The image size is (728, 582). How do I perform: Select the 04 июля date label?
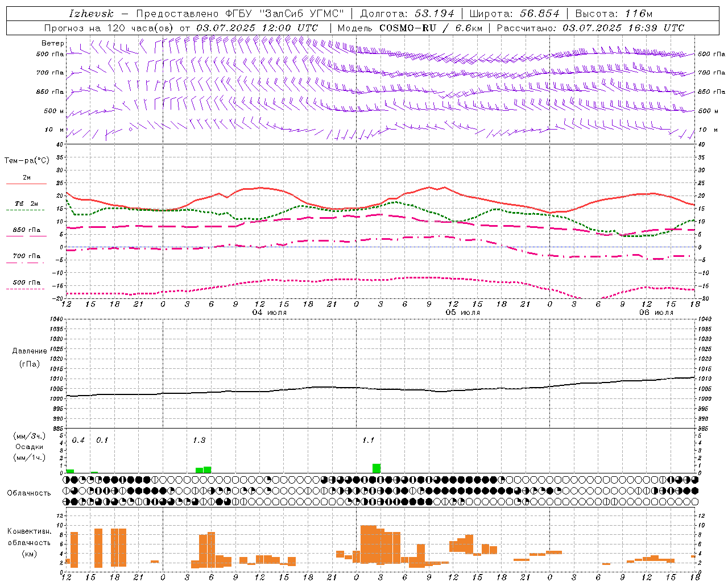pyautogui.click(x=270, y=313)
